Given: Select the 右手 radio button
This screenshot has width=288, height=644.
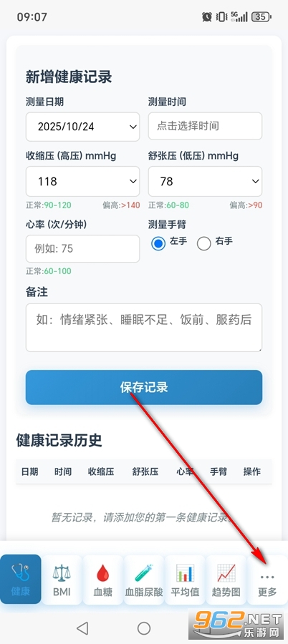Looking at the screenshot, I should (204, 243).
